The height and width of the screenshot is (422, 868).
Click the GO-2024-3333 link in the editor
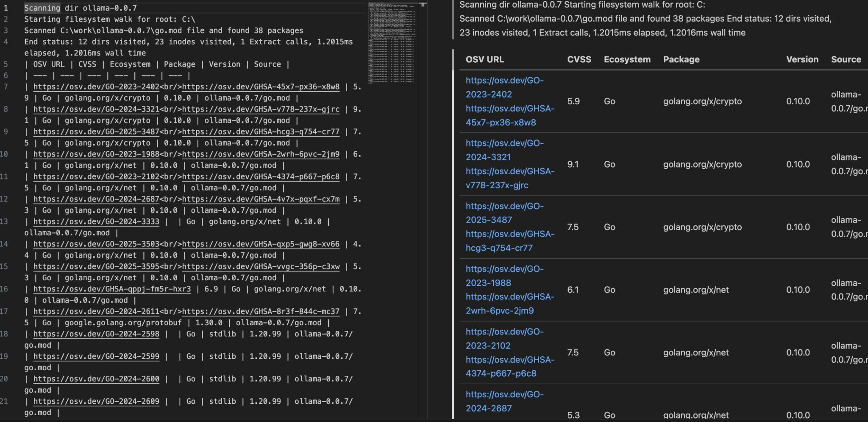[96, 221]
